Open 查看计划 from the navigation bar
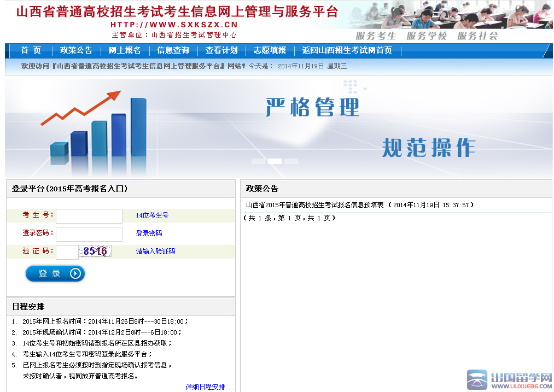The image size is (554, 392). pos(221,50)
